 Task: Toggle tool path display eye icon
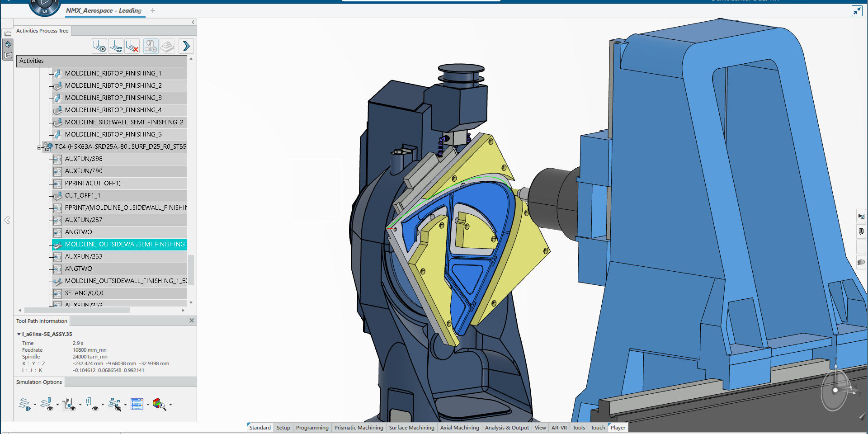[x=47, y=404]
